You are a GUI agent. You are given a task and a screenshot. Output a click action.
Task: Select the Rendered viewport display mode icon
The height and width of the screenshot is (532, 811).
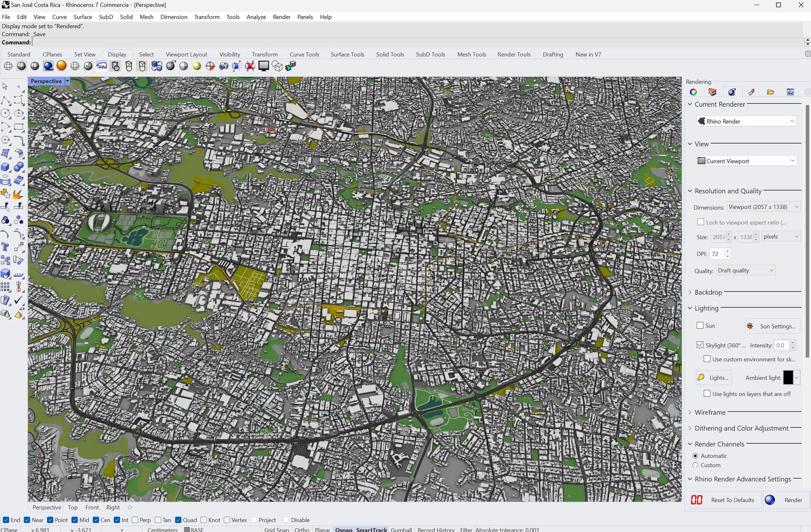pos(48,66)
